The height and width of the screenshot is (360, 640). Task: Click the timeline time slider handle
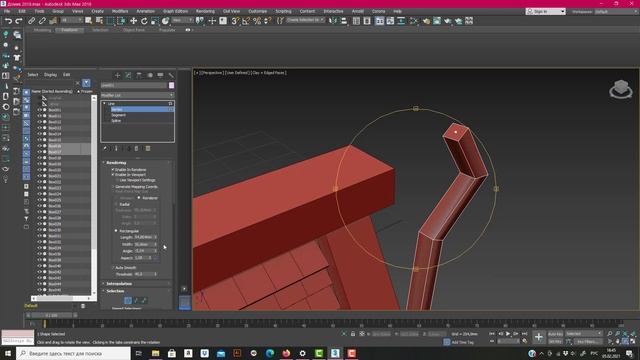click(52, 315)
